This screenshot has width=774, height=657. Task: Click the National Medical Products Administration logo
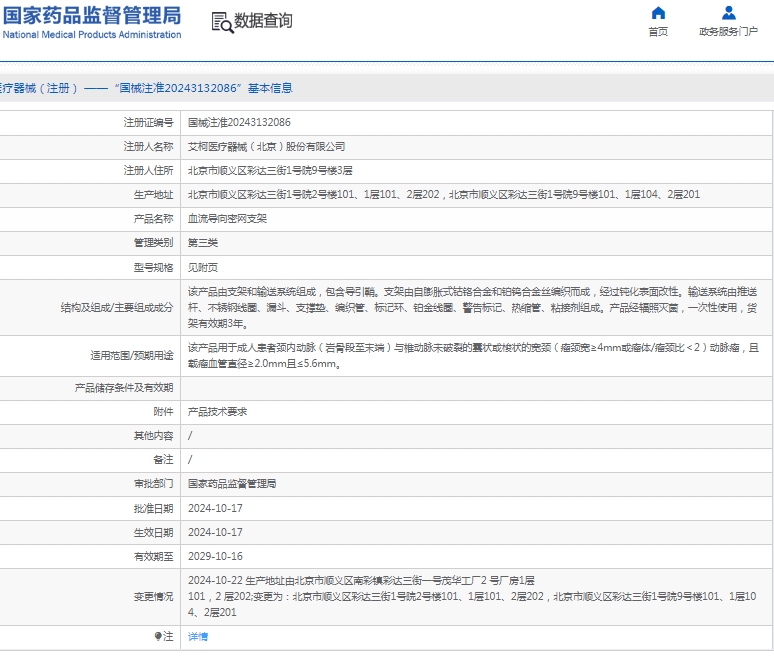click(x=92, y=23)
